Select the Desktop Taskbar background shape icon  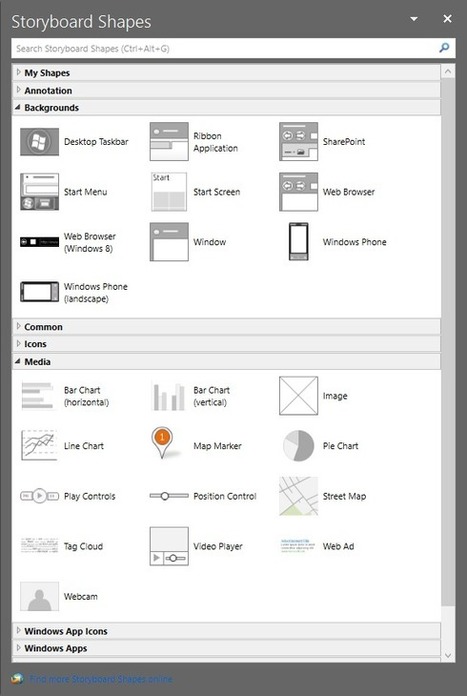coord(40,142)
